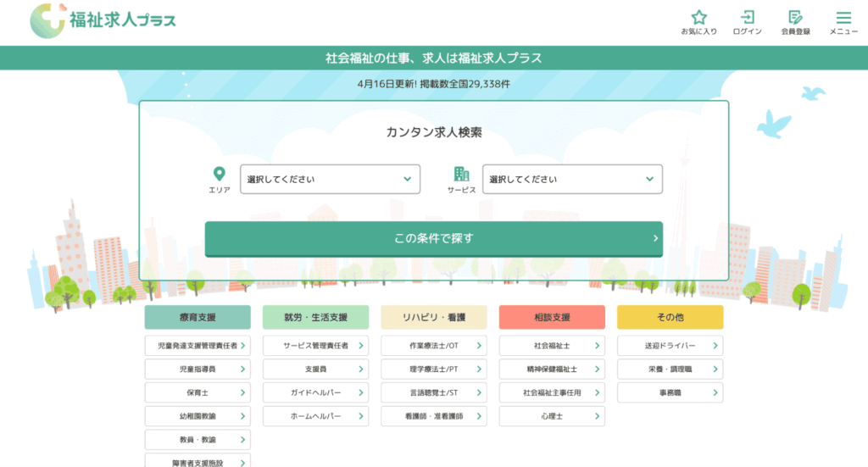Image resolution: width=868 pixels, height=467 pixels.
Task: Open the サービス selection dropdown
Action: pyautogui.click(x=572, y=180)
